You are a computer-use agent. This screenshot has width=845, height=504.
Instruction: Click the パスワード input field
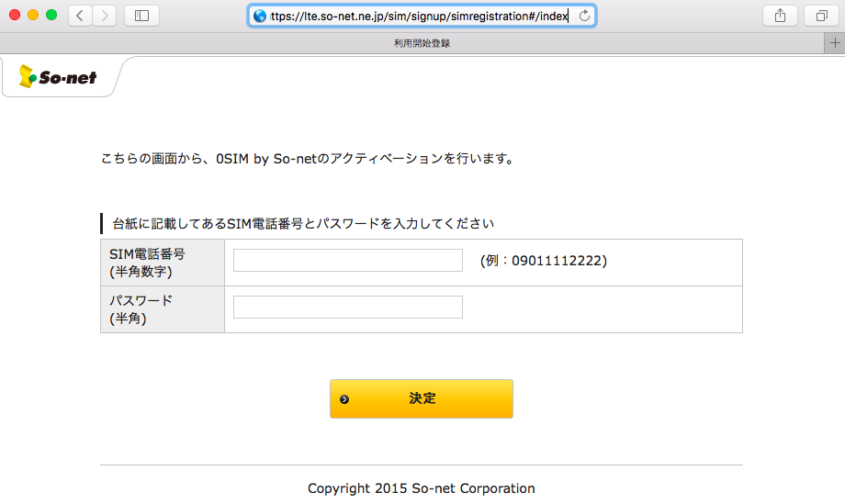[x=347, y=307]
